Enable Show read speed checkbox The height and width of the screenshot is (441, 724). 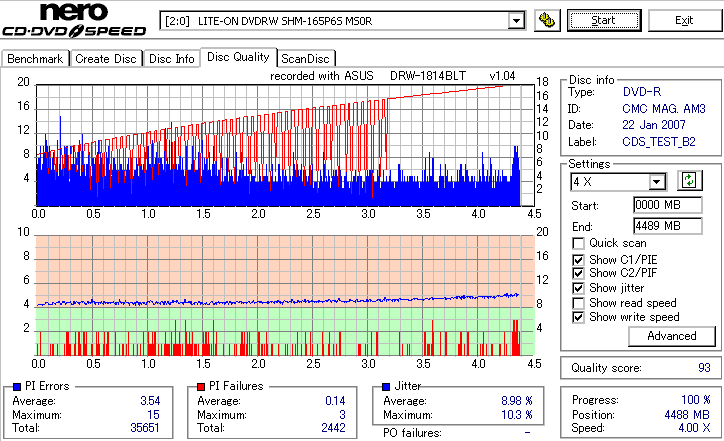pyautogui.click(x=578, y=303)
